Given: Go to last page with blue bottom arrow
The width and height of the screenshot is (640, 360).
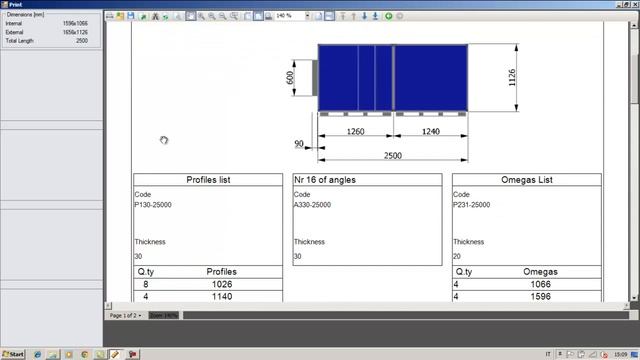Looking at the screenshot, I should click(375, 16).
